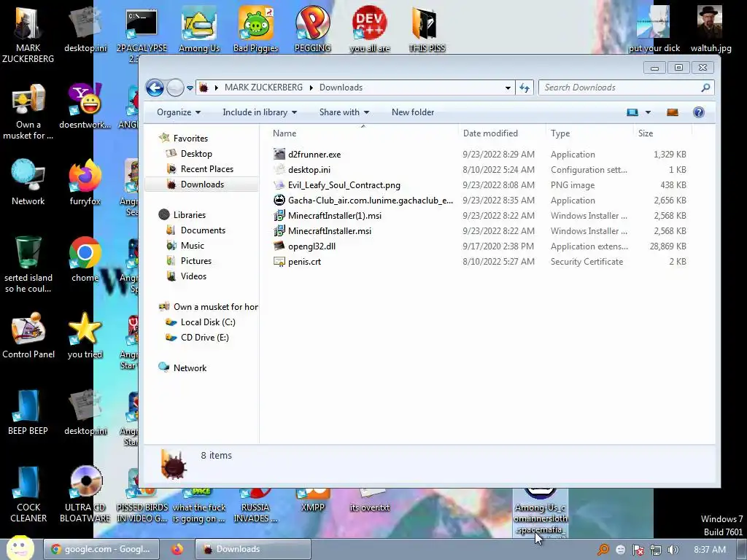Switch to the google.com Chrome taskbar button
This screenshot has width=747, height=560.
101,549
